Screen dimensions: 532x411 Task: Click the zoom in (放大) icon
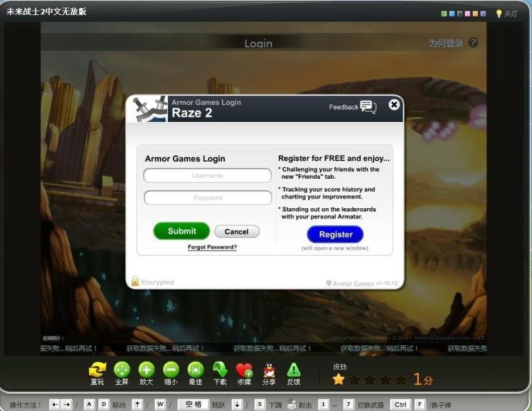[x=146, y=370]
